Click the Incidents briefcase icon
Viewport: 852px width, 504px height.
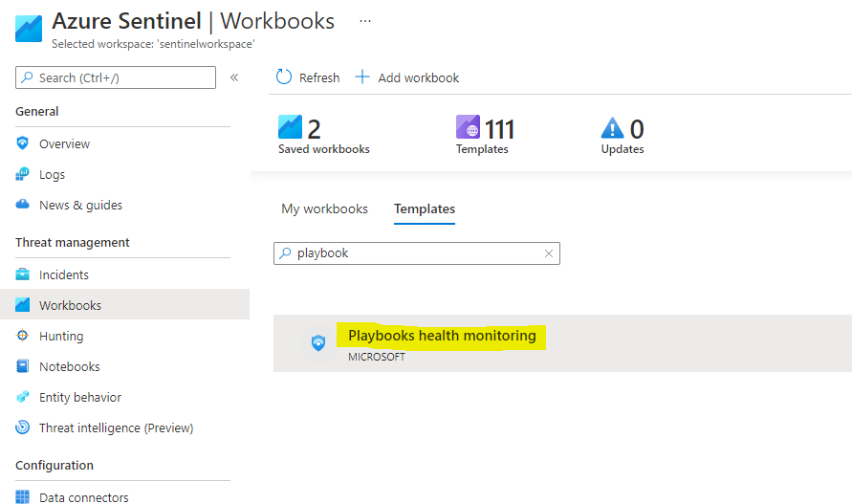coord(22,274)
